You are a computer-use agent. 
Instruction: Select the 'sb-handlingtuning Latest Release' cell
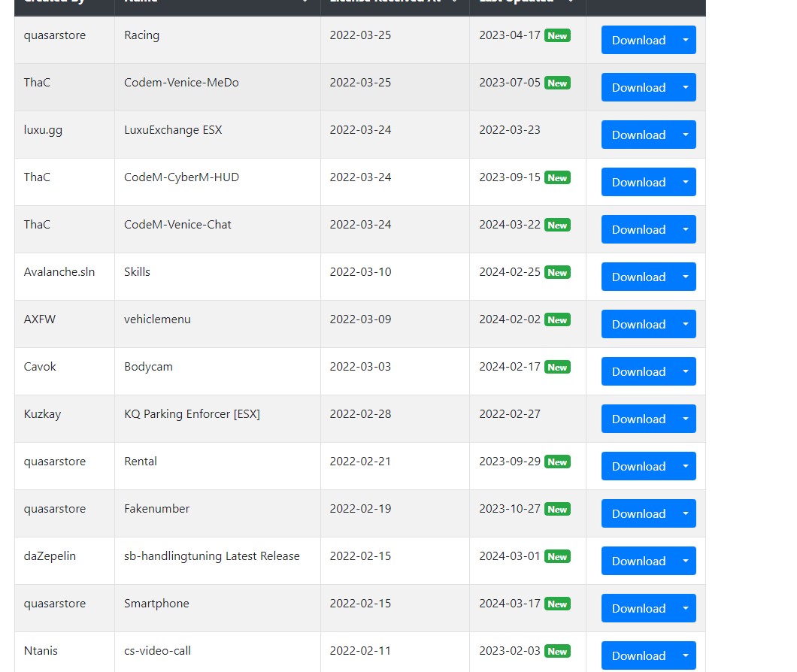(x=217, y=561)
